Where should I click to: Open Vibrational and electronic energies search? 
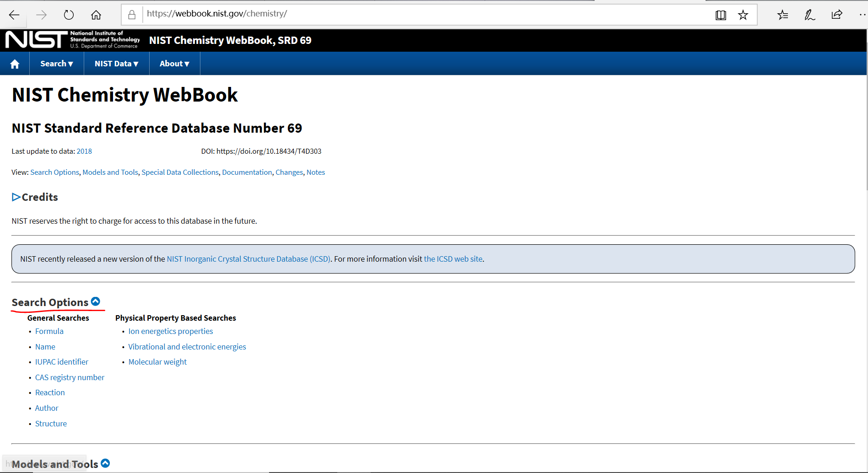(187, 347)
